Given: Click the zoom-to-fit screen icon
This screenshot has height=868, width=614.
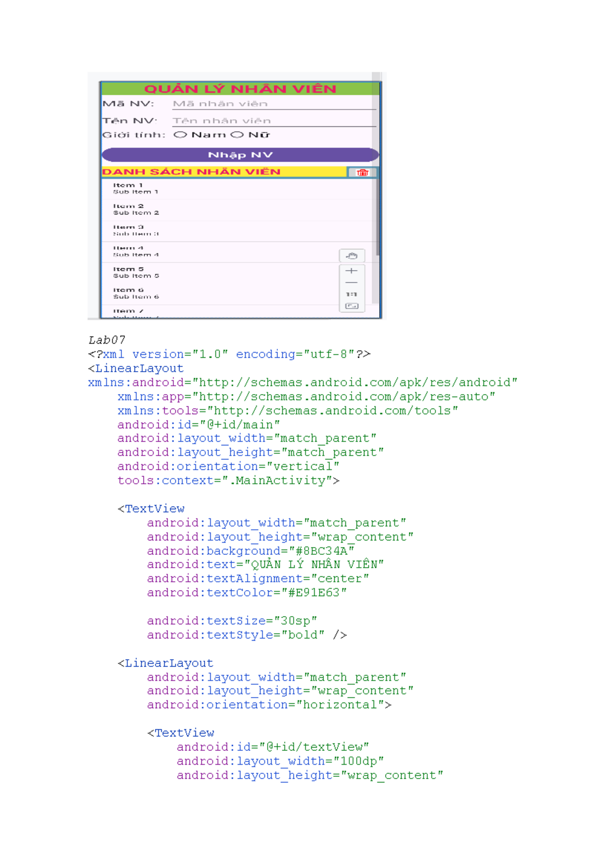Looking at the screenshot, I should pyautogui.click(x=352, y=306).
